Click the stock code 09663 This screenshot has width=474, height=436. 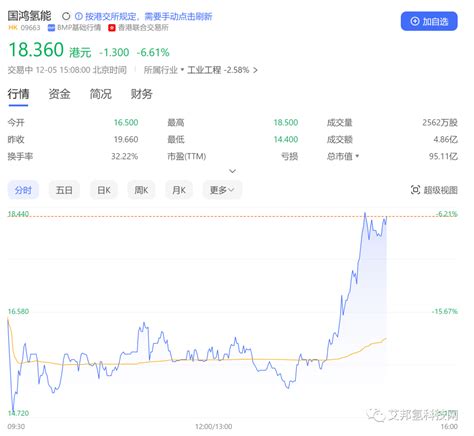tap(30, 28)
